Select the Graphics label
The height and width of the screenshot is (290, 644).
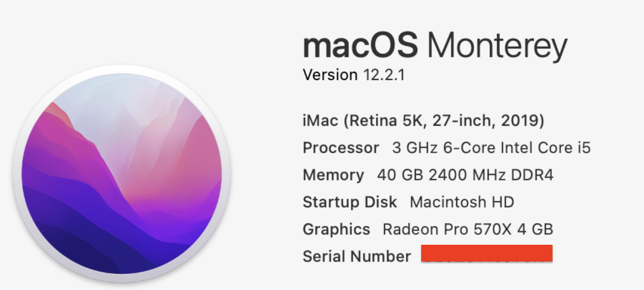pos(336,229)
